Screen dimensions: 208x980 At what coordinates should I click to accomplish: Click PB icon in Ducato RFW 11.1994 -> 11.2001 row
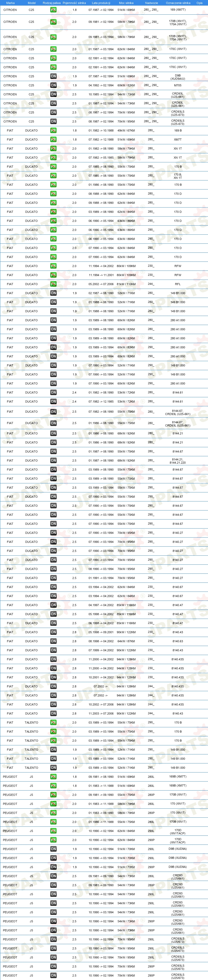[53, 275]
